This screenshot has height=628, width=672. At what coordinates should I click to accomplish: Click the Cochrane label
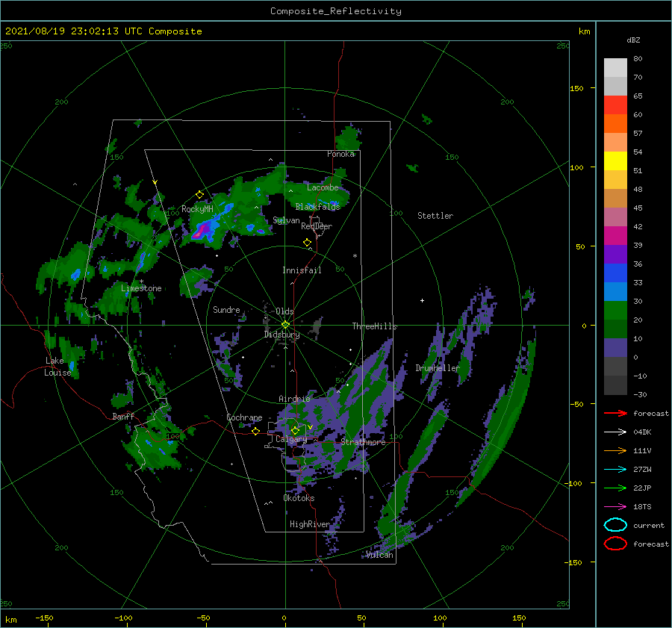pos(244,417)
